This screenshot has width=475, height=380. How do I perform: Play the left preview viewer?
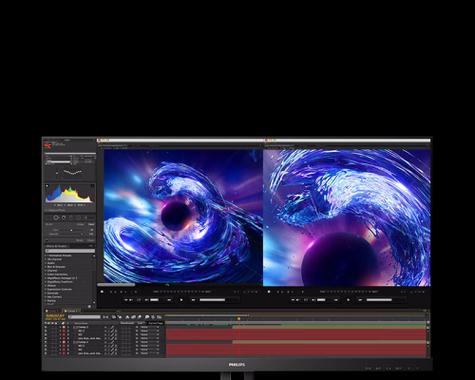(x=181, y=300)
